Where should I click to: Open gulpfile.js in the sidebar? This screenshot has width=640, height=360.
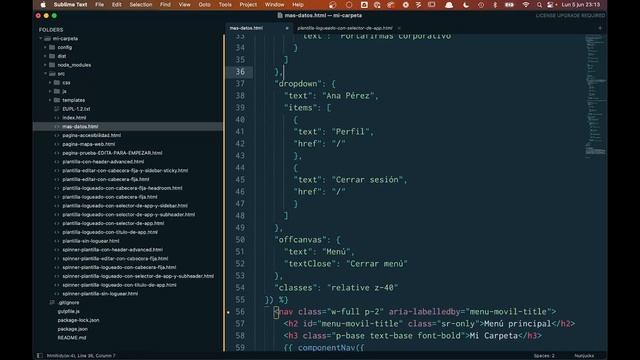68,311
